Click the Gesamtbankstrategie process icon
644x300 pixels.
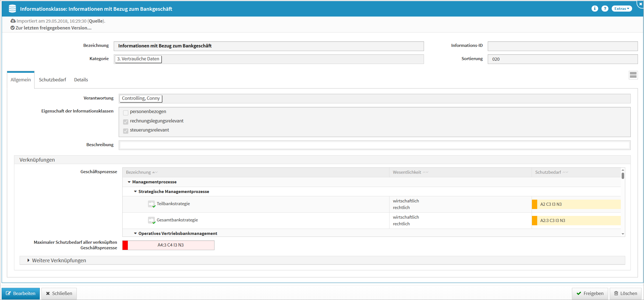(151, 220)
